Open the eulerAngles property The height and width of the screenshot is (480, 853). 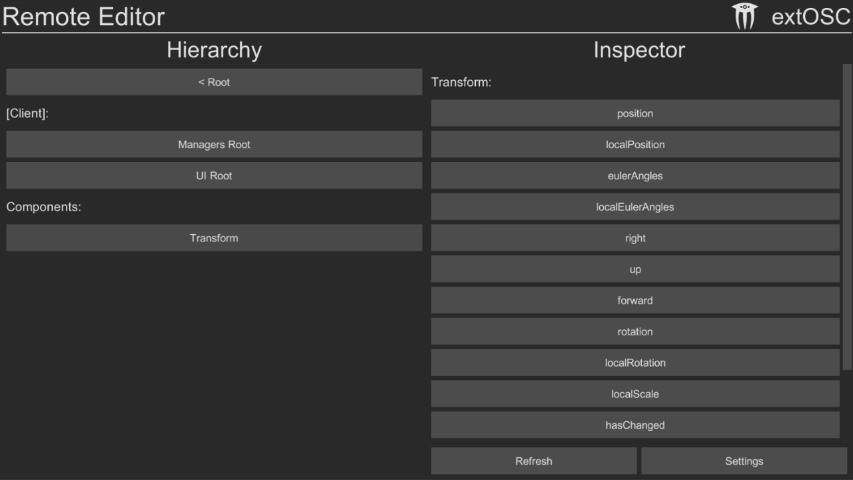click(635, 176)
